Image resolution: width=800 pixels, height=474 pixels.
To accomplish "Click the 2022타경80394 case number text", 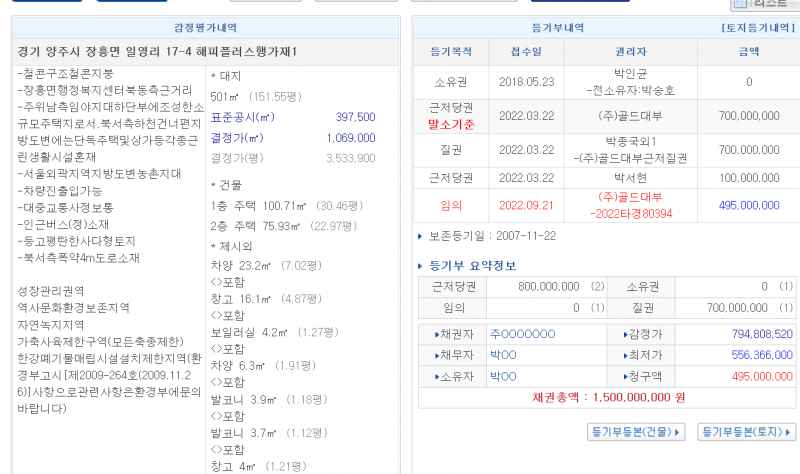I will pyautogui.click(x=632, y=213).
